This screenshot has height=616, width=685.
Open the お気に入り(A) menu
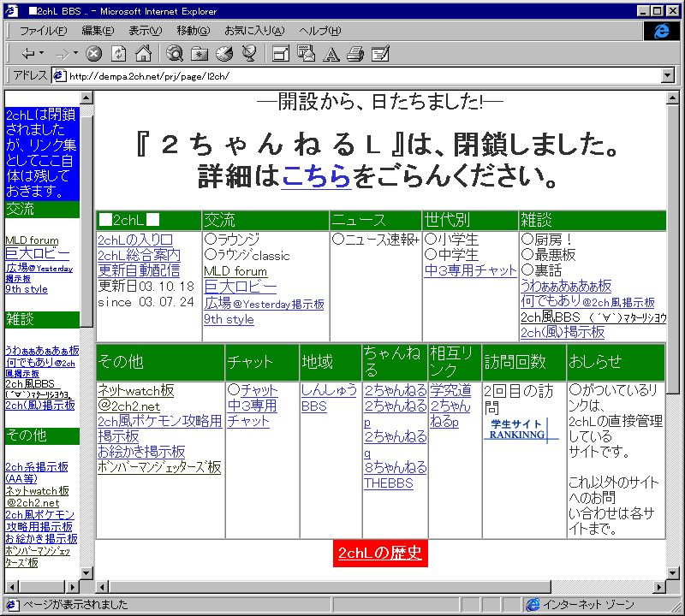[x=254, y=31]
